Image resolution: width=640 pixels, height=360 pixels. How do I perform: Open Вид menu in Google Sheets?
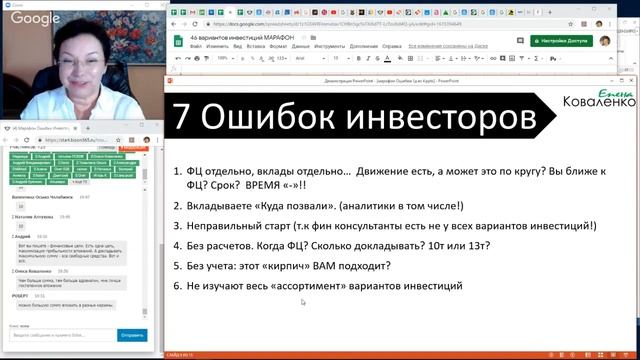coord(238,47)
